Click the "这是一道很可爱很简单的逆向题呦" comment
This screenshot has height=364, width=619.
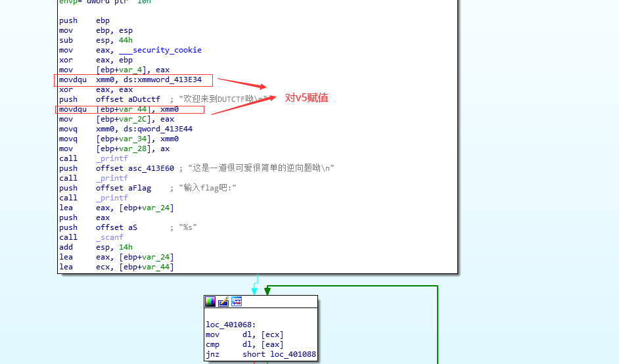pyautogui.click(x=261, y=168)
